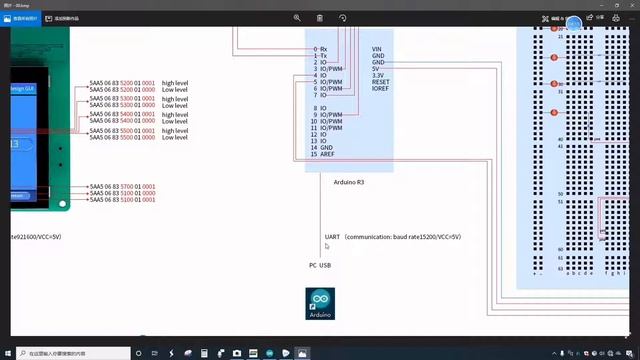
Task: Click the Windows Start button
Action: pyautogui.click(x=8, y=353)
